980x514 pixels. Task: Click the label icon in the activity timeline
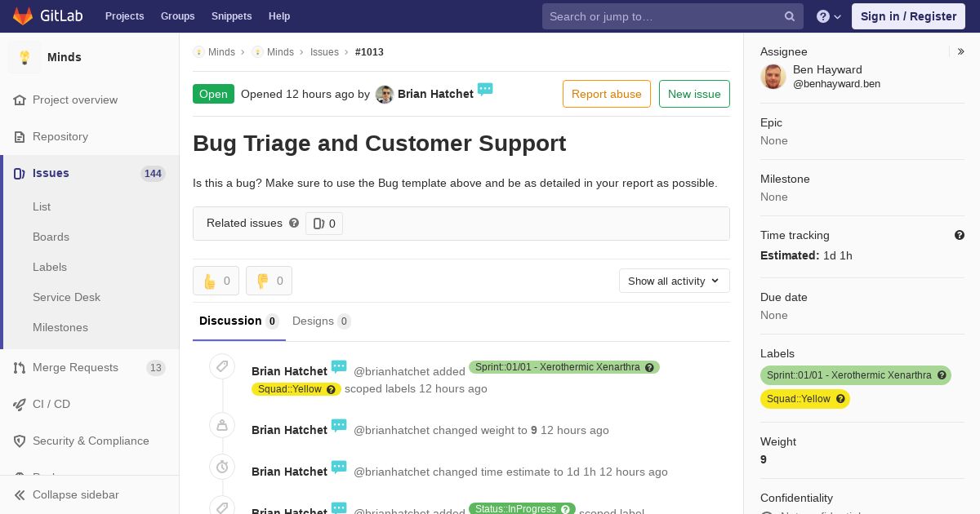click(222, 366)
